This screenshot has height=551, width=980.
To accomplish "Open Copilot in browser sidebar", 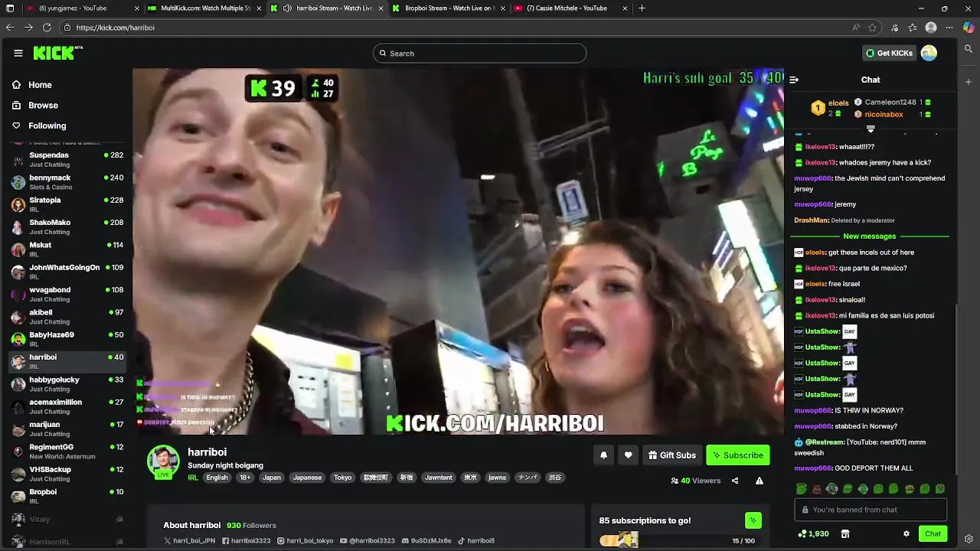I will (x=969, y=28).
